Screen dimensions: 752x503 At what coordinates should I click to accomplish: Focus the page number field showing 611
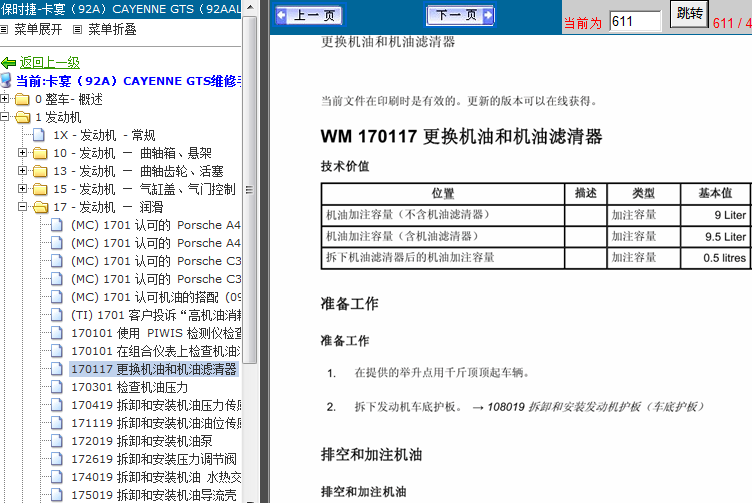coord(635,21)
